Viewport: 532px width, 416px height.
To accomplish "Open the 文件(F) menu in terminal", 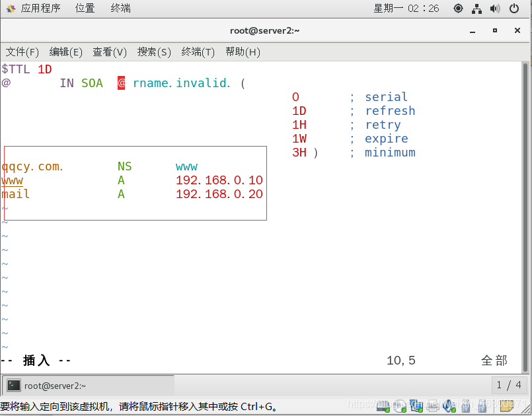I will coord(22,52).
